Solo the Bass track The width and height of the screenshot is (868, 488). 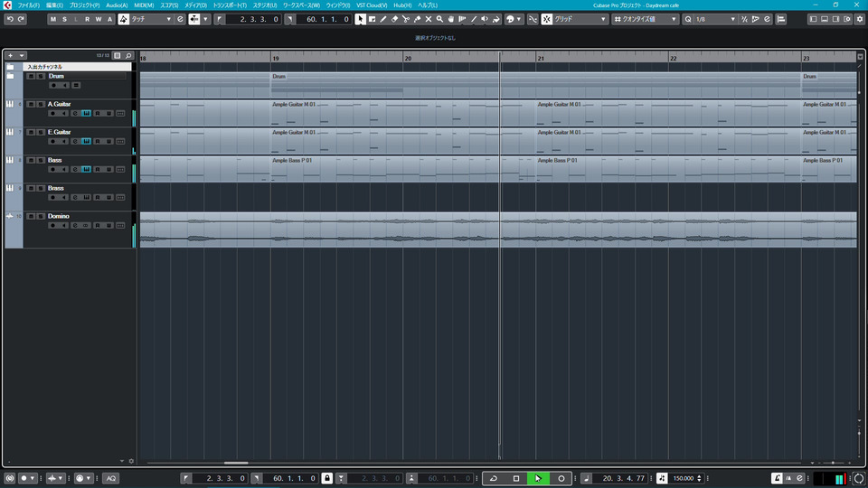(41, 160)
